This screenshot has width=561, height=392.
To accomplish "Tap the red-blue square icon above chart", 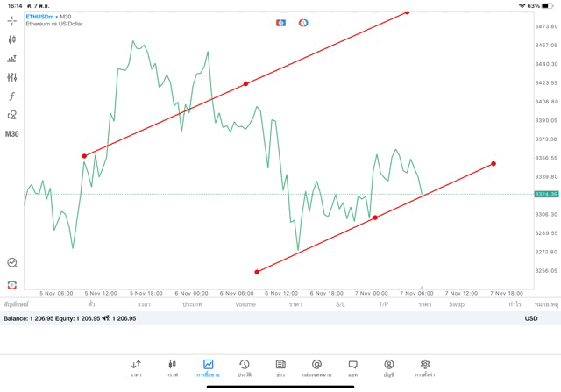I will coord(280,23).
